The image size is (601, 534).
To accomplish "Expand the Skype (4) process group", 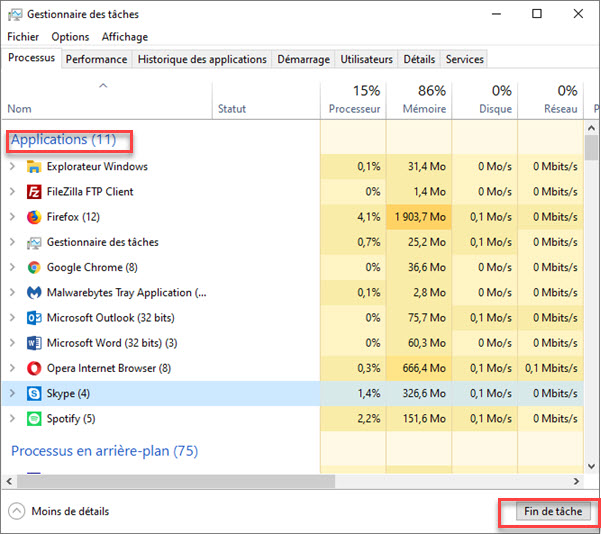I will [x=12, y=393].
